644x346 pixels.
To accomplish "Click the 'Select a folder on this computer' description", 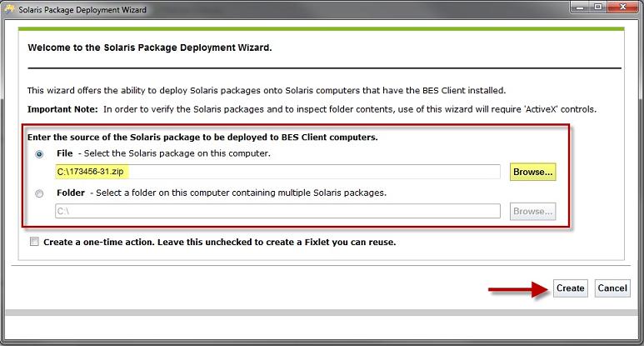I will pos(241,193).
